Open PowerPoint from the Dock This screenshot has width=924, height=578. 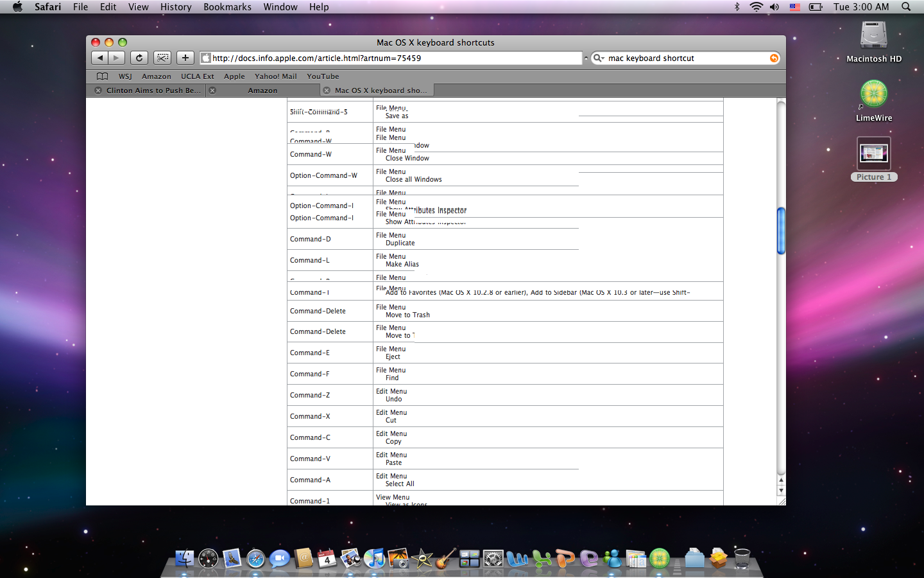tap(565, 558)
